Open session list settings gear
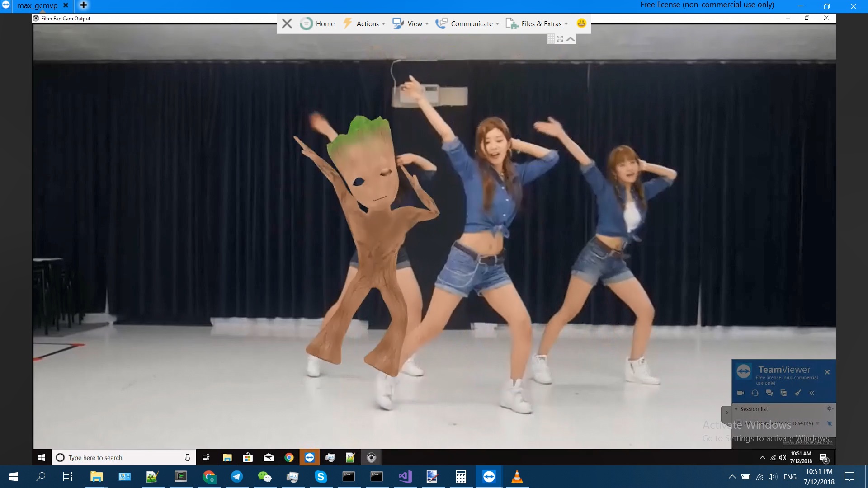868x488 pixels. pos(830,408)
